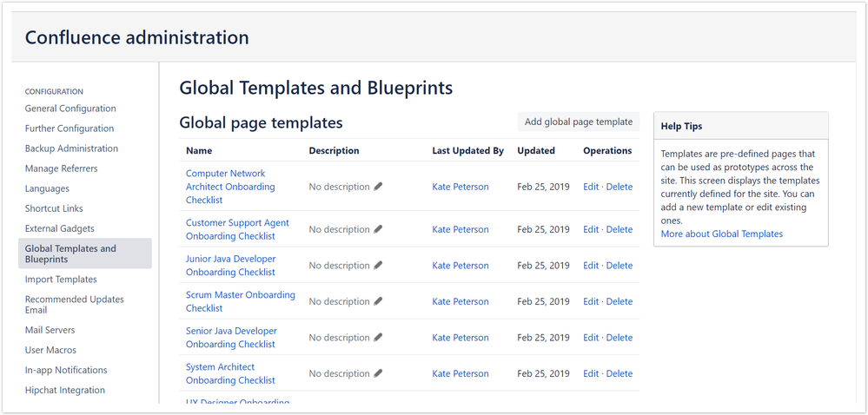This screenshot has height=415, width=868.
Task: Edit description pencil for Computer Network Architect template
Action: point(378,187)
